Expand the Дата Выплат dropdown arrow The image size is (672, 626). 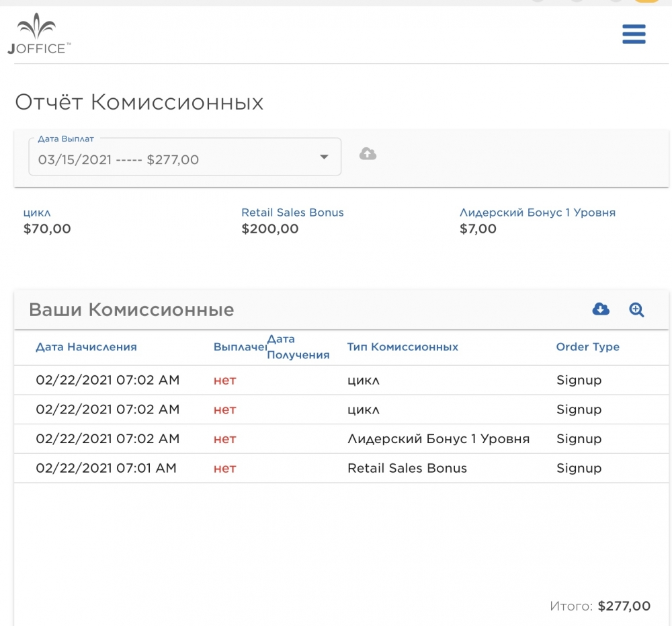point(325,157)
